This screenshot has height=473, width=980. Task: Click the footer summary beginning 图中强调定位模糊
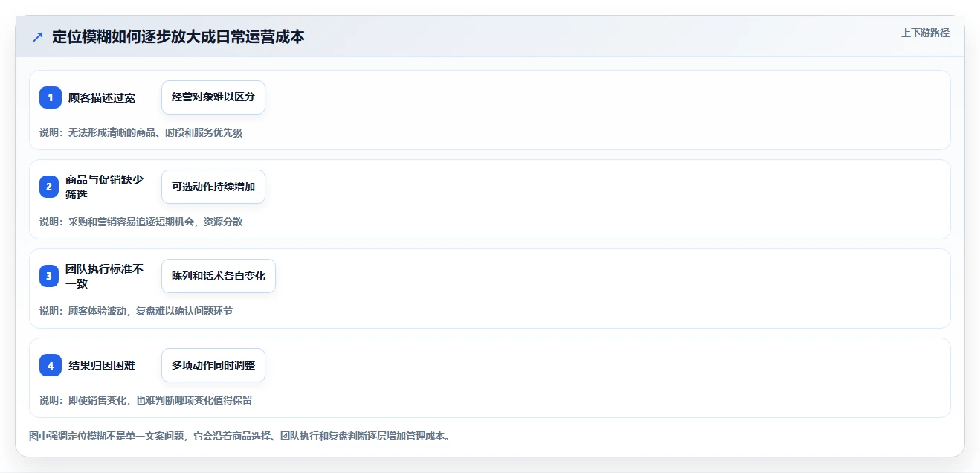pyautogui.click(x=239, y=436)
